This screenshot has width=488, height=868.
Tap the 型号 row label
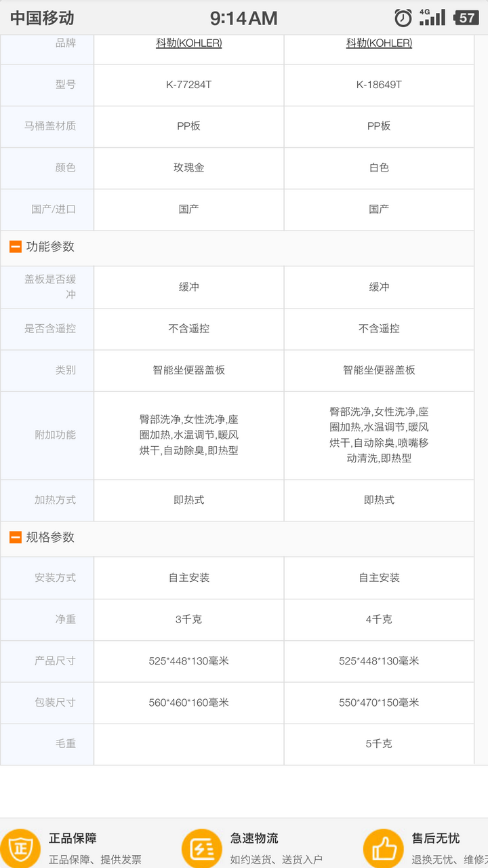point(66,85)
